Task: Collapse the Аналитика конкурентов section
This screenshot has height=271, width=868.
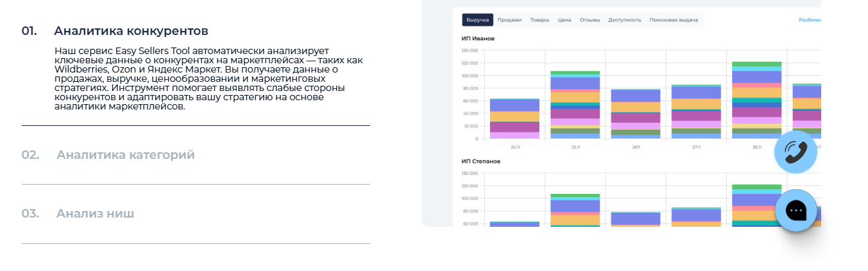Action: 131,31
